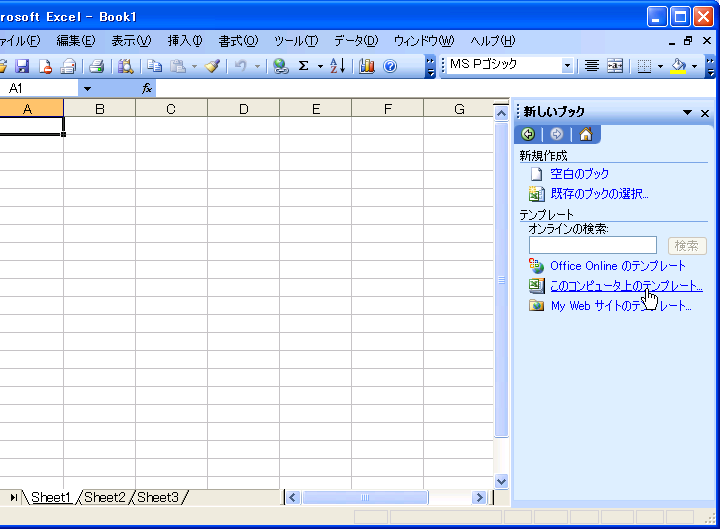
Task: Click the オンラインの検索 text field
Action: coord(593,245)
